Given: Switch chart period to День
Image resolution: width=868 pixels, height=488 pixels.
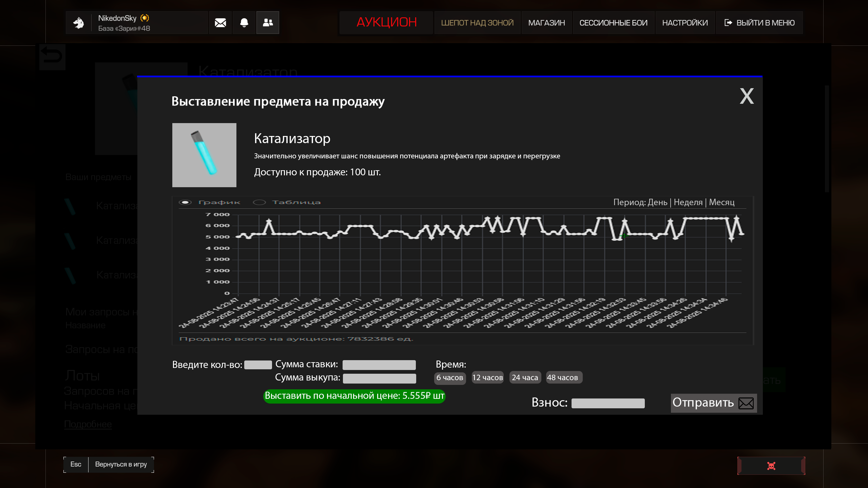Looking at the screenshot, I should pos(657,202).
